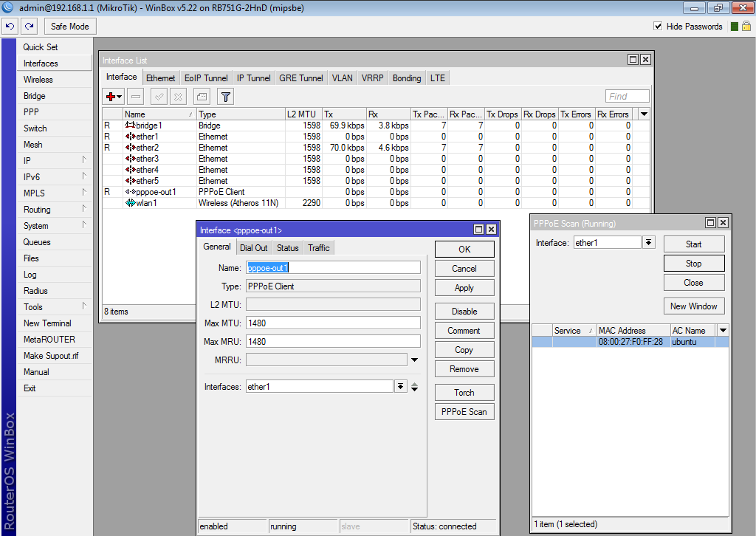Screen dimensions: 756x536
Task: Open the Wireless menu
Action: 55,80
